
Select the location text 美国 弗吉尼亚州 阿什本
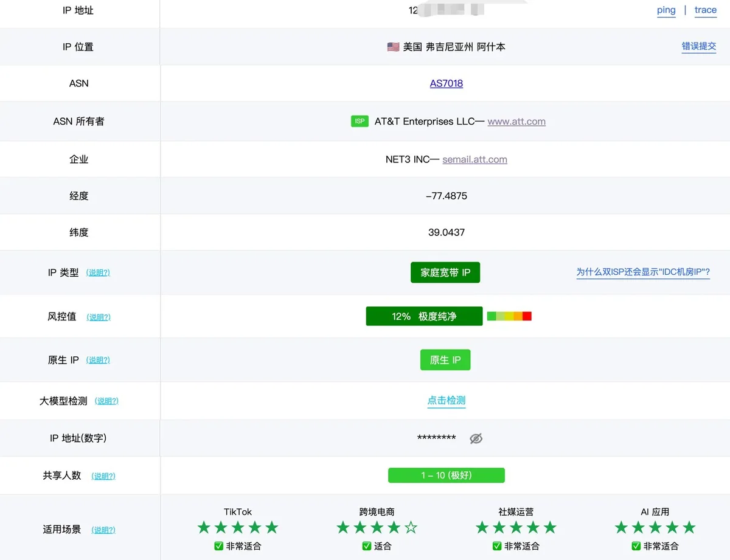point(454,47)
